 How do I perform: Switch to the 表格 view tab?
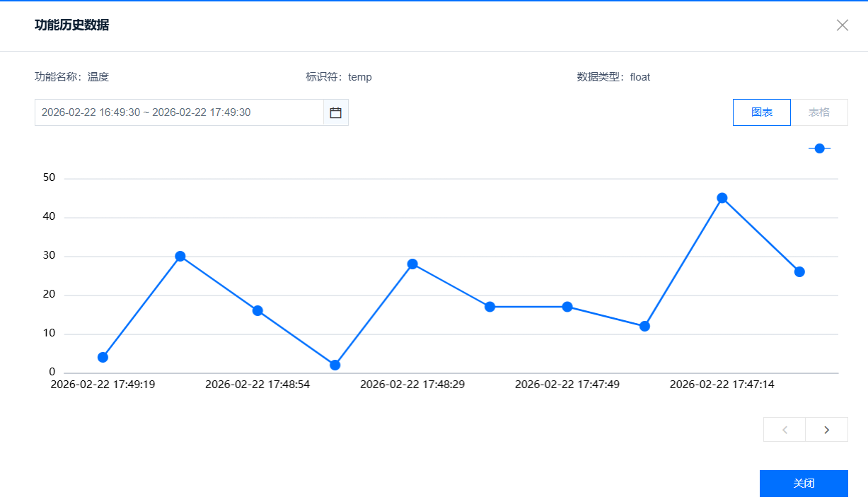(x=819, y=112)
